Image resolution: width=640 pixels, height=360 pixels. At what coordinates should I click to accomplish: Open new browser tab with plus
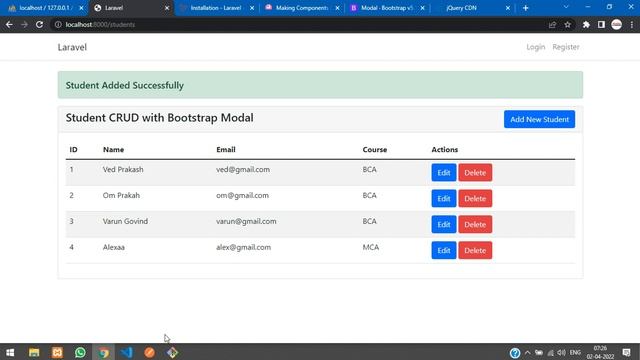[525, 8]
